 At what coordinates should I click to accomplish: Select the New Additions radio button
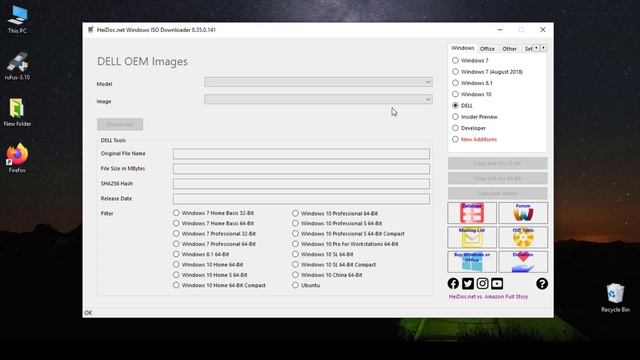[x=455, y=139]
